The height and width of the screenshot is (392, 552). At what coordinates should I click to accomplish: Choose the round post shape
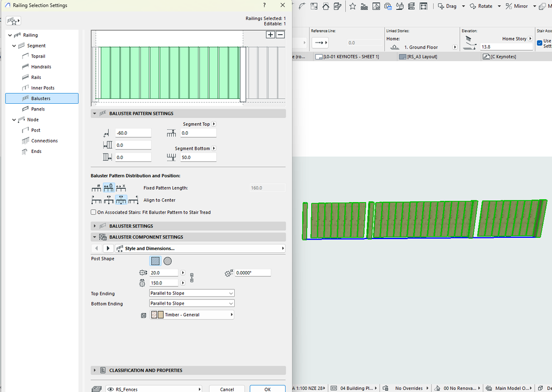point(167,261)
